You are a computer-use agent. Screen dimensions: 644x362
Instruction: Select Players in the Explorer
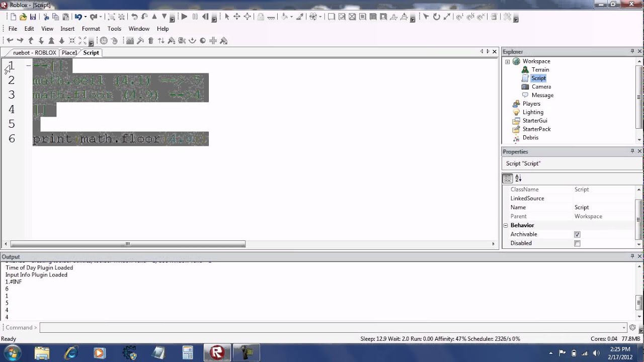531,104
